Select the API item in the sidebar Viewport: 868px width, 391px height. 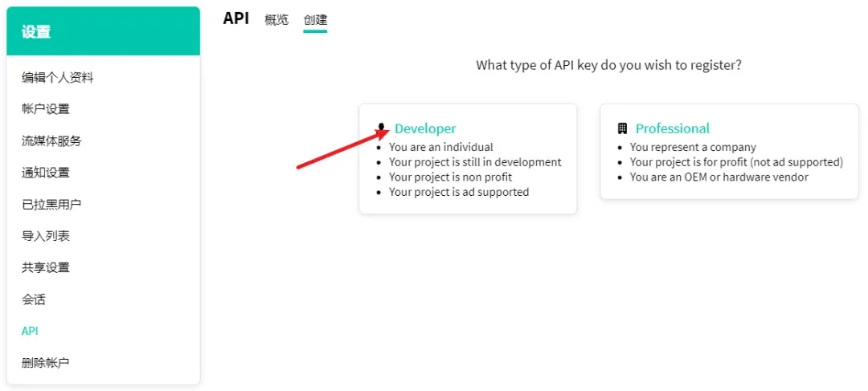click(x=30, y=331)
